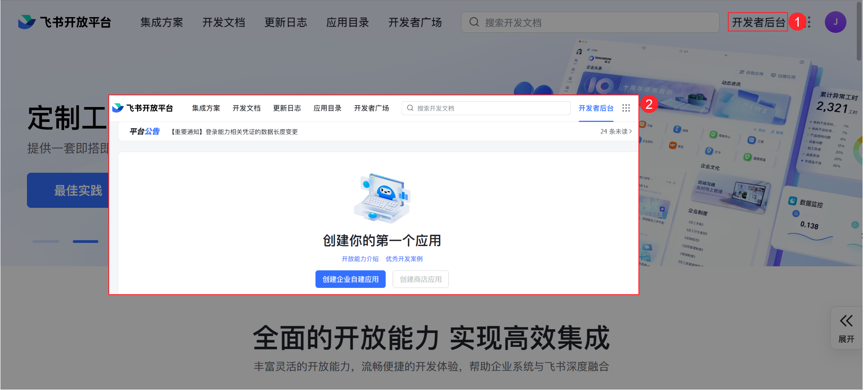
Task: Click the laptop robot illustration
Action: (x=382, y=198)
